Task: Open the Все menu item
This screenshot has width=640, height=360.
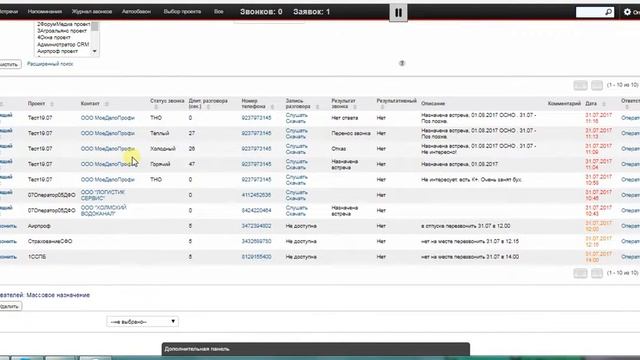Action: click(219, 12)
